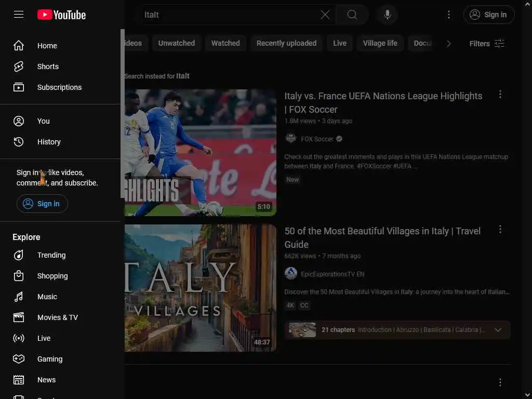The width and height of the screenshot is (532, 399).
Task: Open the YouTube logo home link
Action: click(x=61, y=15)
